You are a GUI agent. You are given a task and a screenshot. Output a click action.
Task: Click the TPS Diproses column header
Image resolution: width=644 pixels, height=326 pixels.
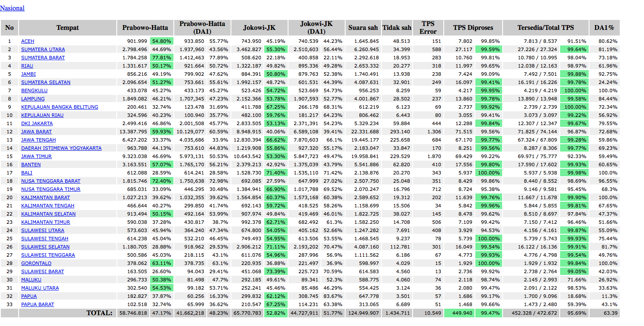(x=473, y=28)
